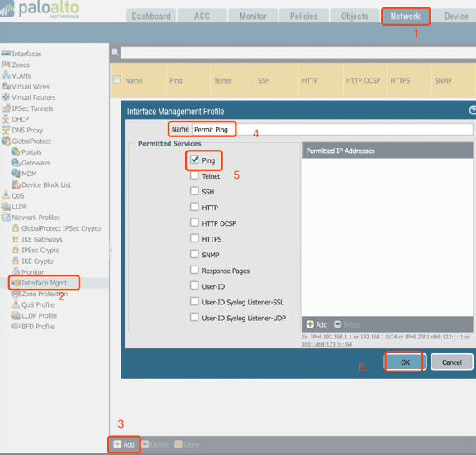Switch to the Policies tab
The height and width of the screenshot is (455, 476).
pyautogui.click(x=303, y=16)
